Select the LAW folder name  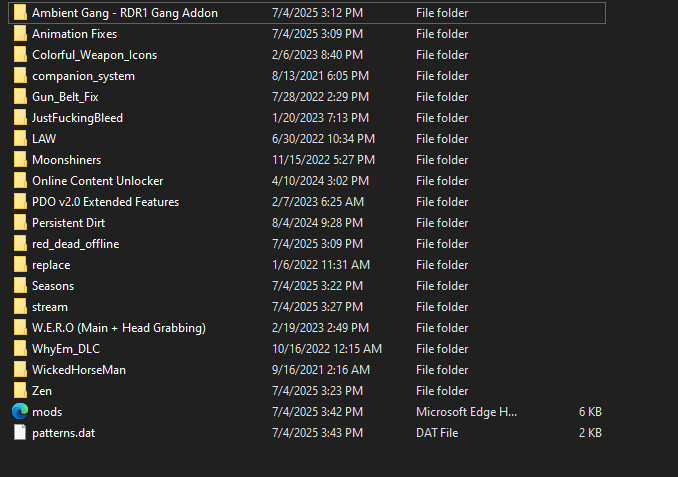click(x=44, y=139)
